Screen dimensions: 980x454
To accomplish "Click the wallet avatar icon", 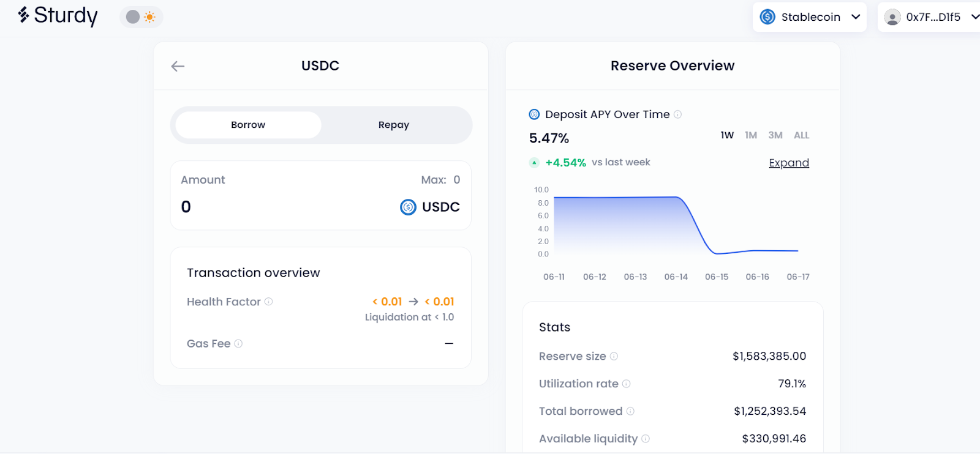I will [x=892, y=17].
